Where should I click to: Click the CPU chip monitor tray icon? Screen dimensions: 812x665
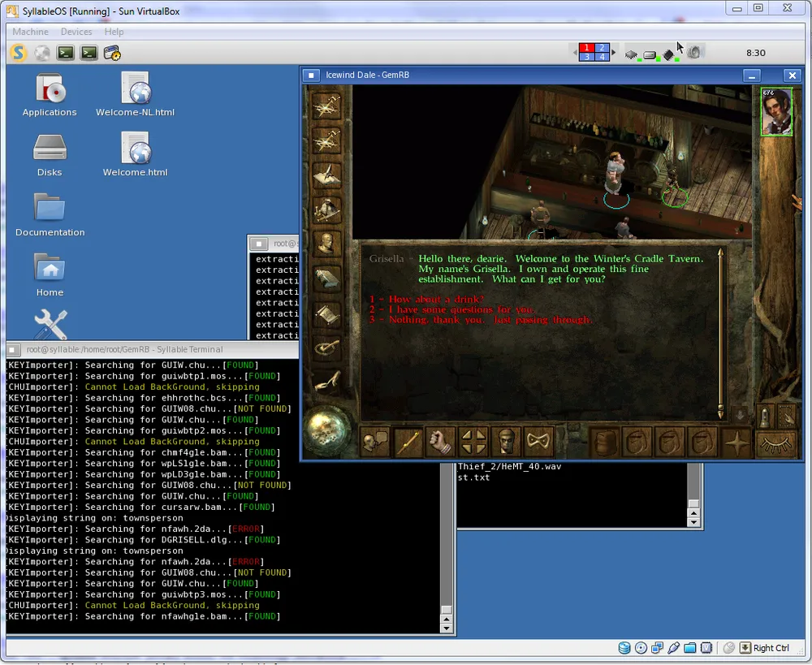[631, 54]
